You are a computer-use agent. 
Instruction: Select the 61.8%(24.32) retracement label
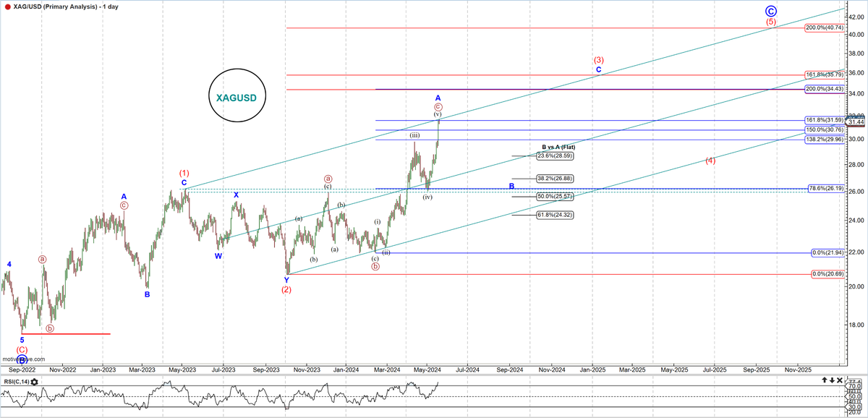point(555,214)
